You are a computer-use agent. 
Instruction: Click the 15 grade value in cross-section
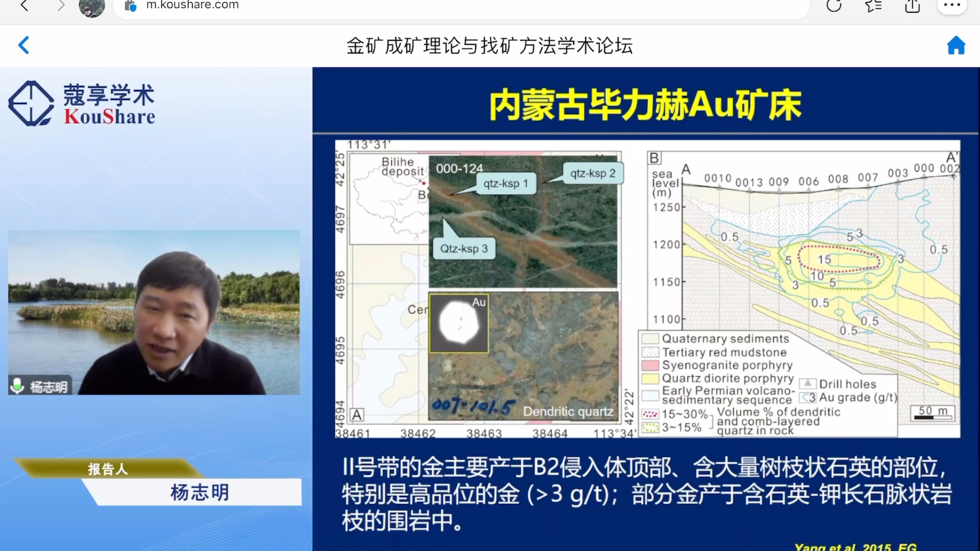click(824, 259)
